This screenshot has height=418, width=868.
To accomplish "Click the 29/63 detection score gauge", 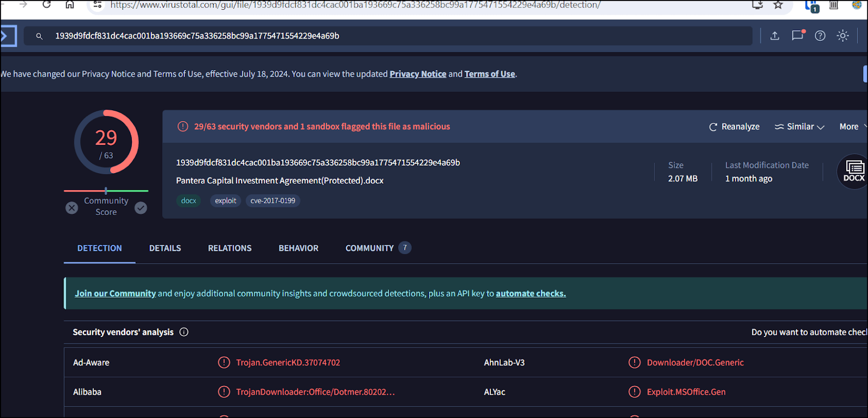I will pos(106,142).
